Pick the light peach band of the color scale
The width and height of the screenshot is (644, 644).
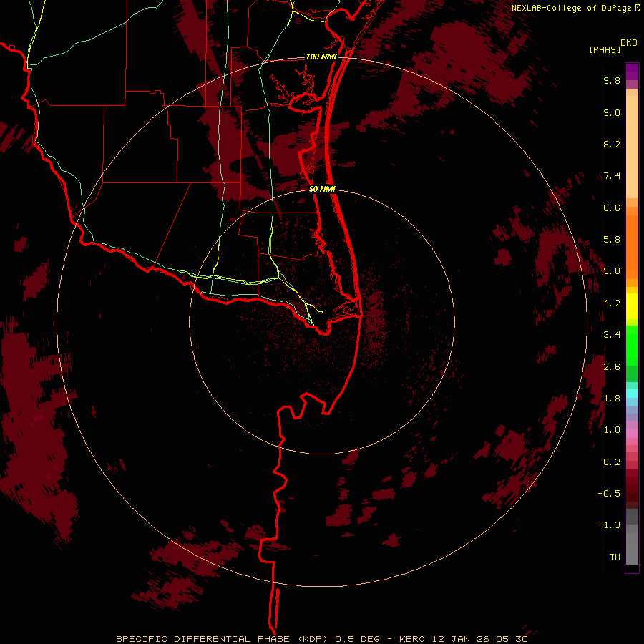click(x=632, y=147)
